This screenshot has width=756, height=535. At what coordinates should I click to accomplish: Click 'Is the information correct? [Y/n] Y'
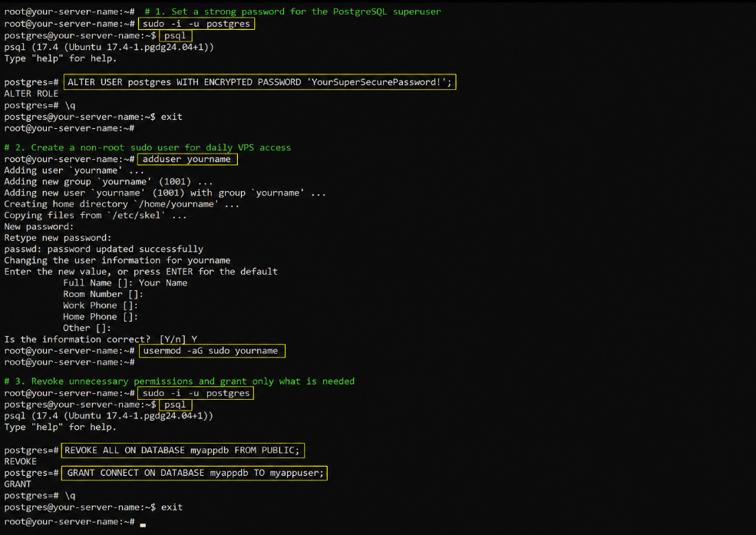point(101,339)
